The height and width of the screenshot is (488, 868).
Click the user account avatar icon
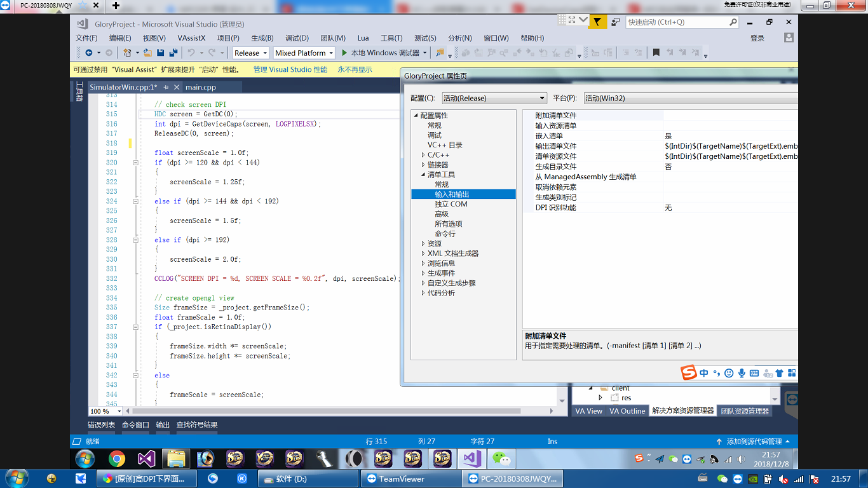coord(789,37)
